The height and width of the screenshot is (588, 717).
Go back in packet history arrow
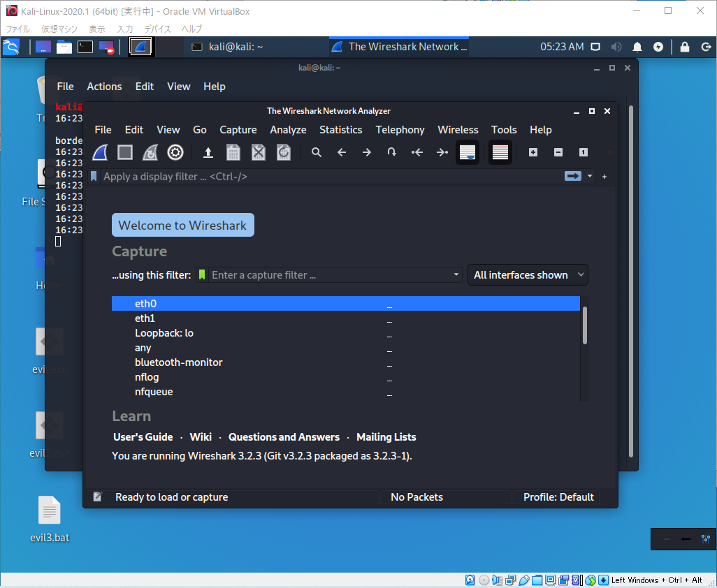point(342,152)
